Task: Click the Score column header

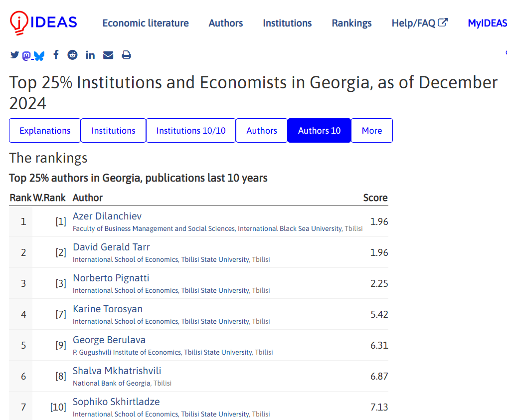Action: click(x=375, y=198)
